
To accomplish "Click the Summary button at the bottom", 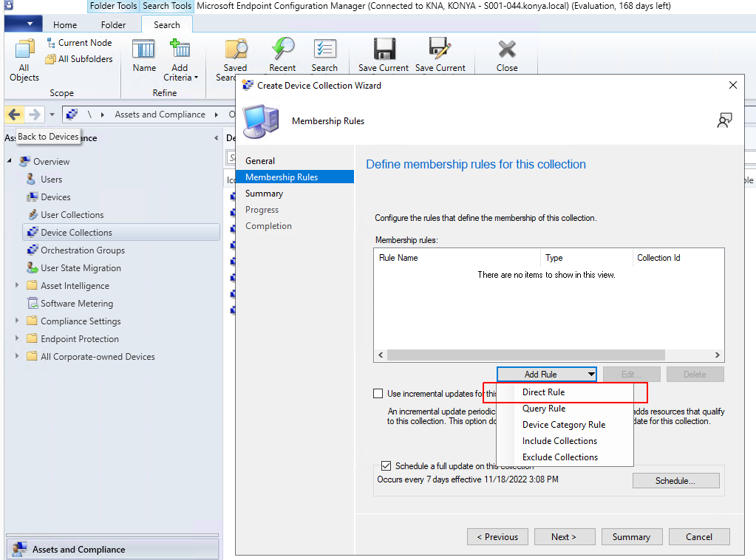I will tap(632, 537).
